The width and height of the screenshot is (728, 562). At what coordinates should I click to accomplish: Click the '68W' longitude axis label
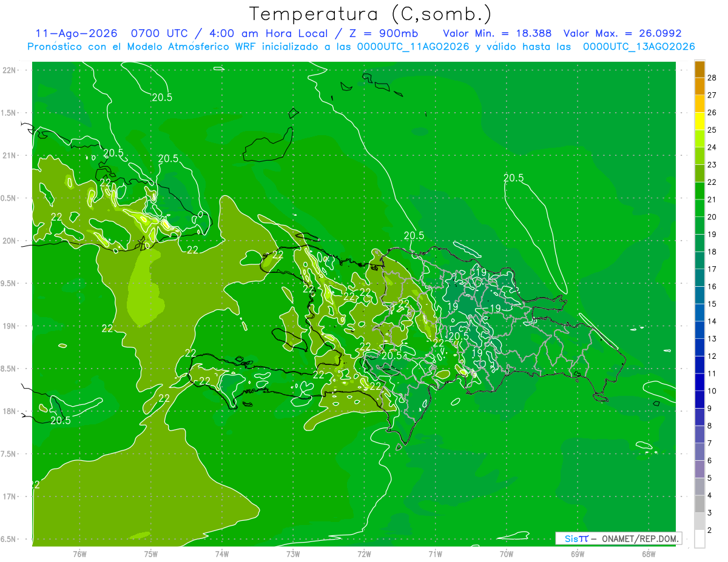649,554
